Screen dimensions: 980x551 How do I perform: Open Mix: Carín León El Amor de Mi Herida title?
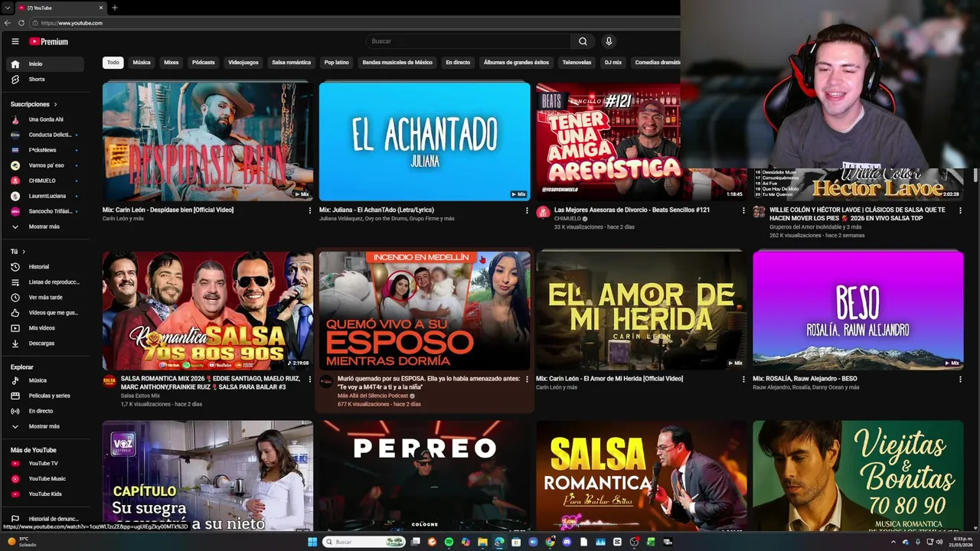pos(609,378)
